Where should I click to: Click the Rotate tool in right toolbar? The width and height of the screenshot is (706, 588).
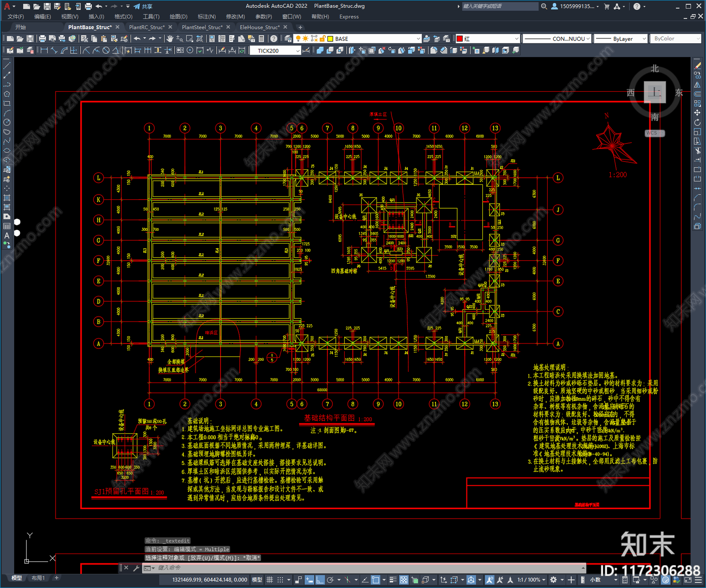[697, 122]
